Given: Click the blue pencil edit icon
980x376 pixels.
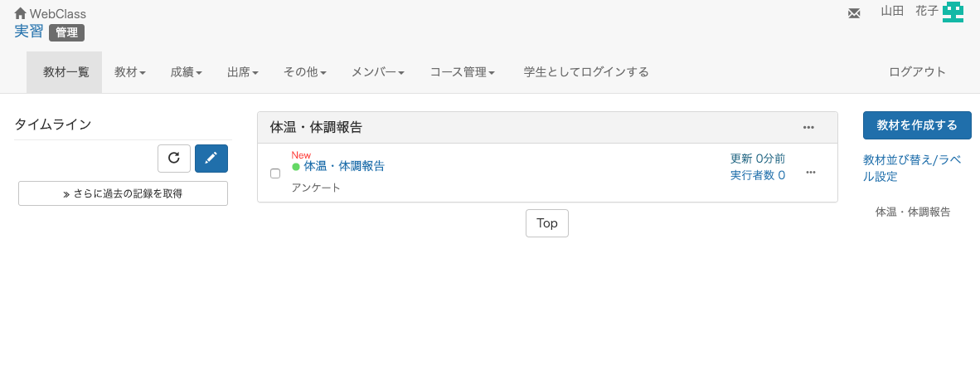Looking at the screenshot, I should click(211, 159).
